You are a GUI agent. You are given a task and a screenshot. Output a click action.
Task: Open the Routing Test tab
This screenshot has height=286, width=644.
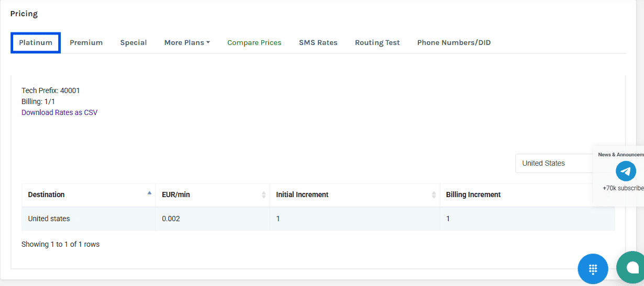(377, 42)
